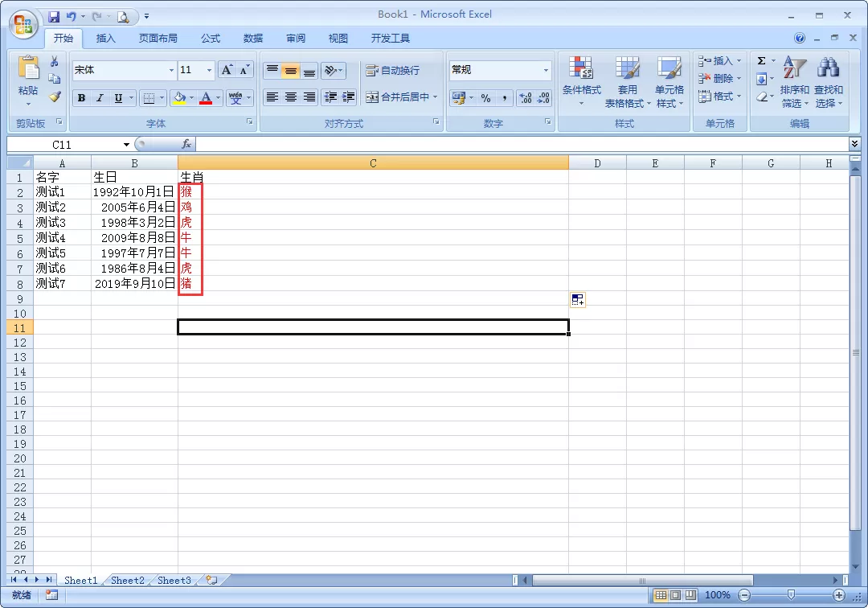Toggle underline formatting
The width and height of the screenshot is (868, 608).
coord(118,98)
